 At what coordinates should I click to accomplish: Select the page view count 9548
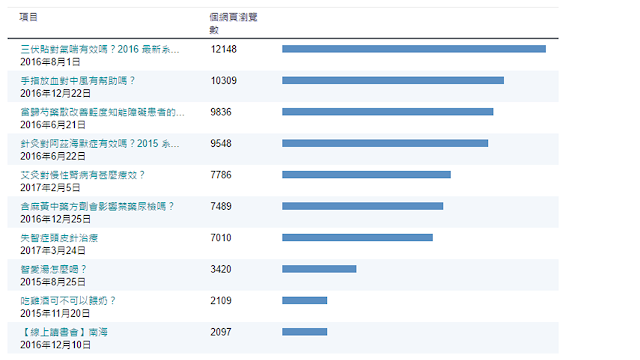(221, 144)
